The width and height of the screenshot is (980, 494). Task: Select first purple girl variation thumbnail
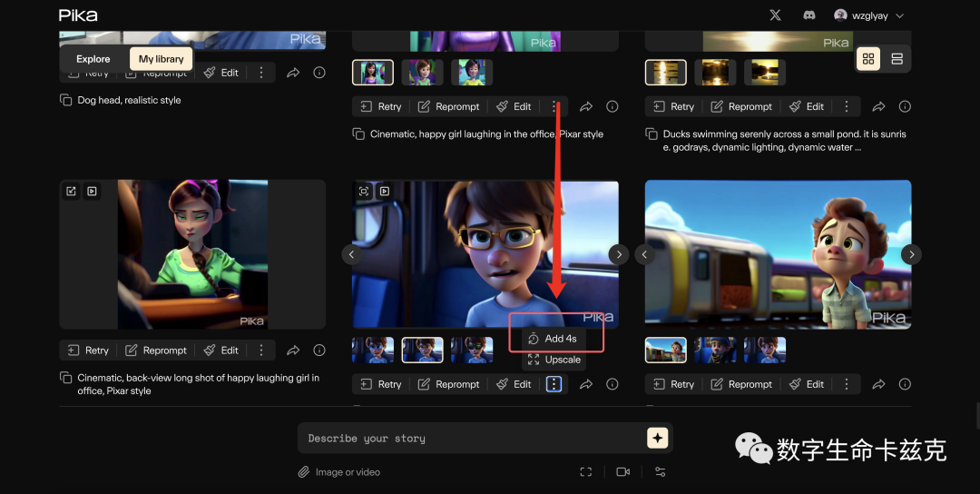pyautogui.click(x=373, y=73)
